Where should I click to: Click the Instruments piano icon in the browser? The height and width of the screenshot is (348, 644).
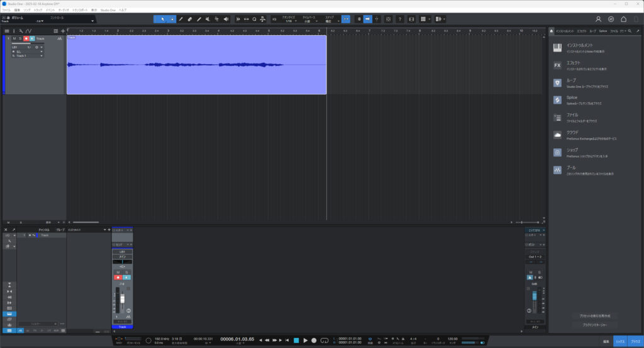(x=557, y=48)
